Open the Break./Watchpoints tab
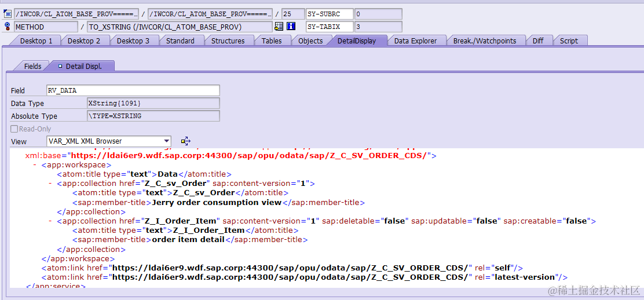644x300 pixels. pos(485,41)
